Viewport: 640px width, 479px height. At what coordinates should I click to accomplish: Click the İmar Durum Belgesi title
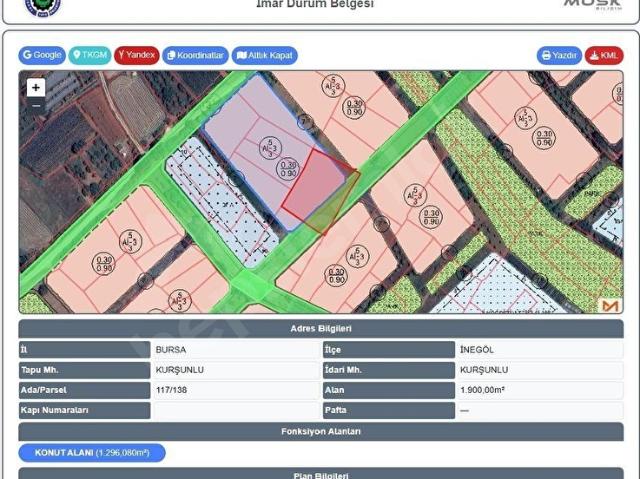[x=315, y=4]
